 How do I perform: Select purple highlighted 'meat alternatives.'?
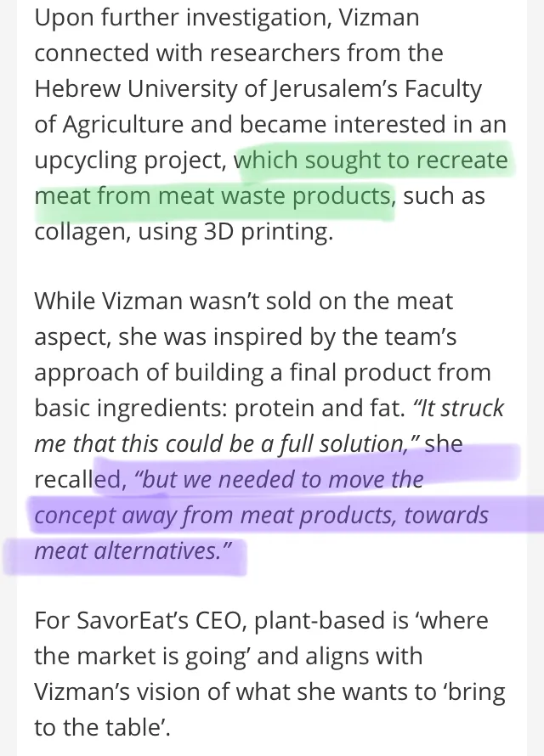click(133, 550)
